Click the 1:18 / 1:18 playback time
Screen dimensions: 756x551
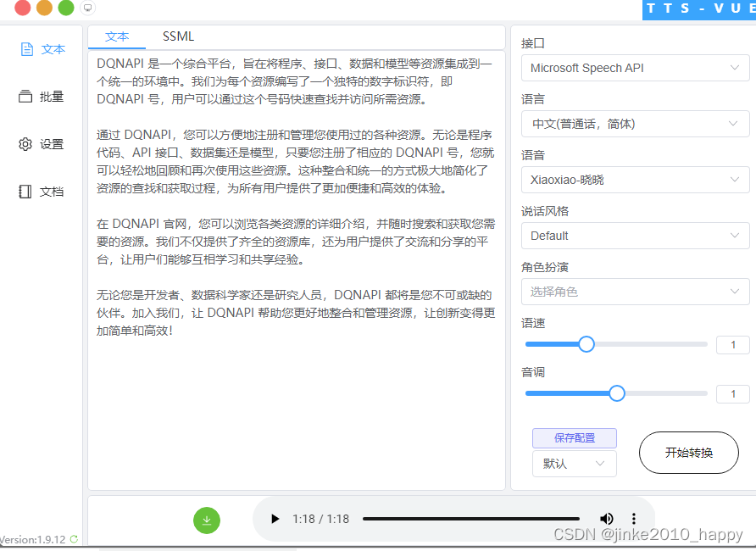point(320,519)
